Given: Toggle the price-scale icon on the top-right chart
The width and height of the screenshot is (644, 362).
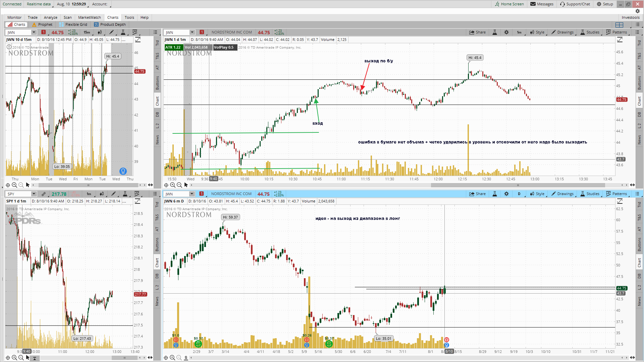Looking at the screenshot, I should coord(620,40).
